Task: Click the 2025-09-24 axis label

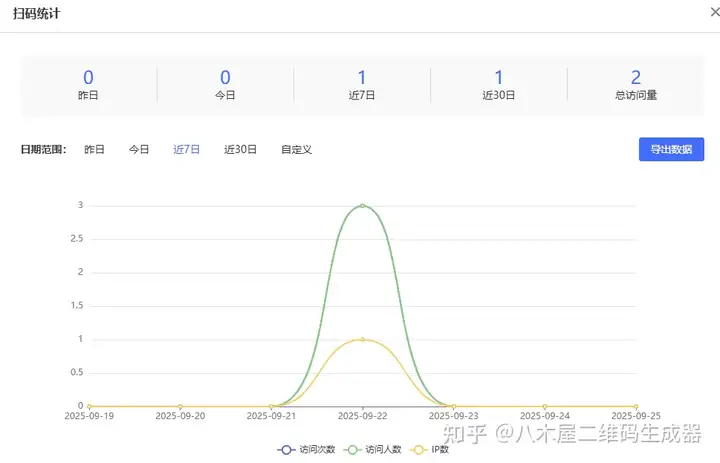Action: coord(545,416)
